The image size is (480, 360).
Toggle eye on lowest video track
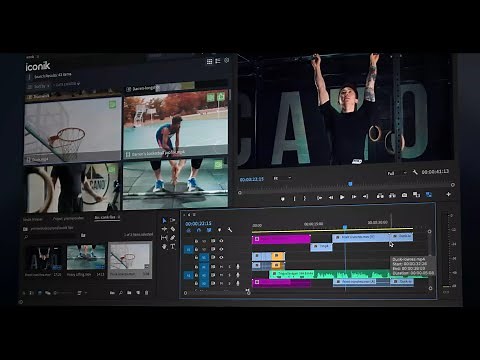(221, 257)
